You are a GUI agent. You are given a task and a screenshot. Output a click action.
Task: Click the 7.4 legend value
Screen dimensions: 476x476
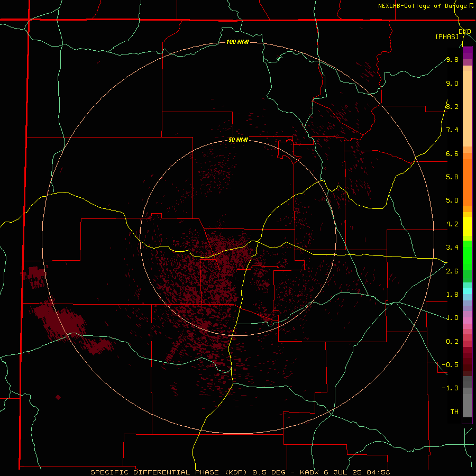(452, 130)
